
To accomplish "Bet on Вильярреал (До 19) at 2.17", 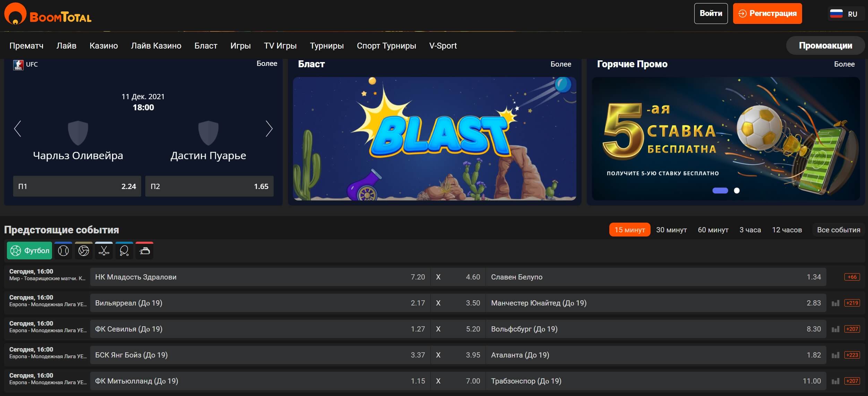I will tap(260, 303).
